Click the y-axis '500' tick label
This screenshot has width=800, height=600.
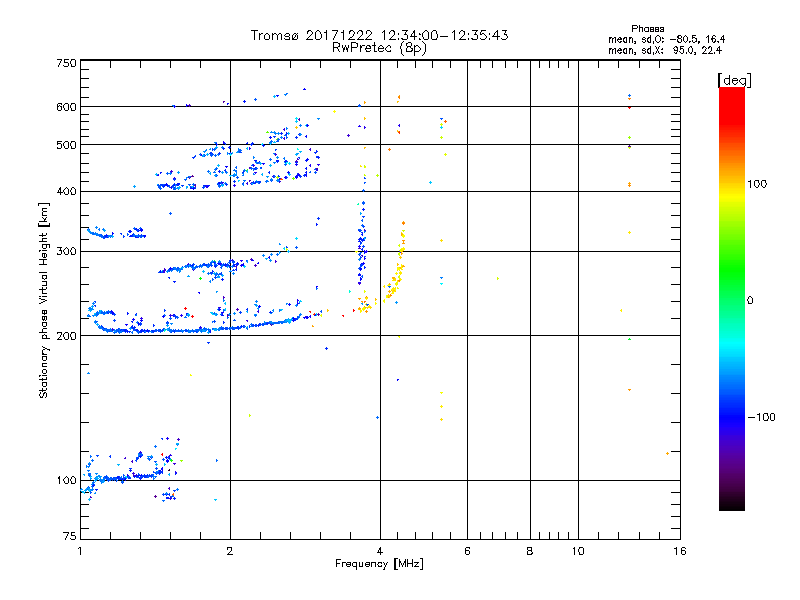(66, 145)
